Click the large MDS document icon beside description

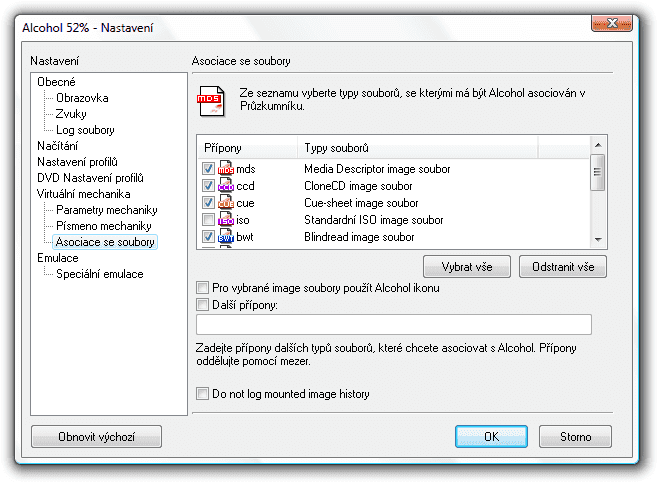point(211,101)
